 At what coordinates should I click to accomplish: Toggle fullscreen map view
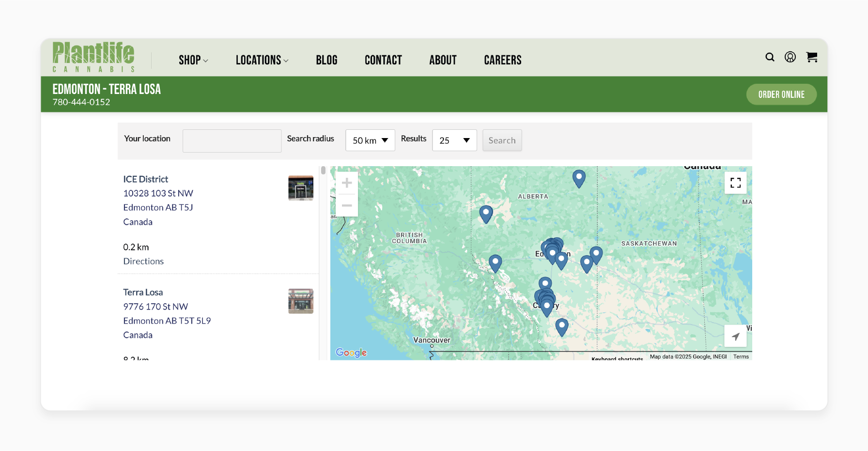[x=735, y=183]
